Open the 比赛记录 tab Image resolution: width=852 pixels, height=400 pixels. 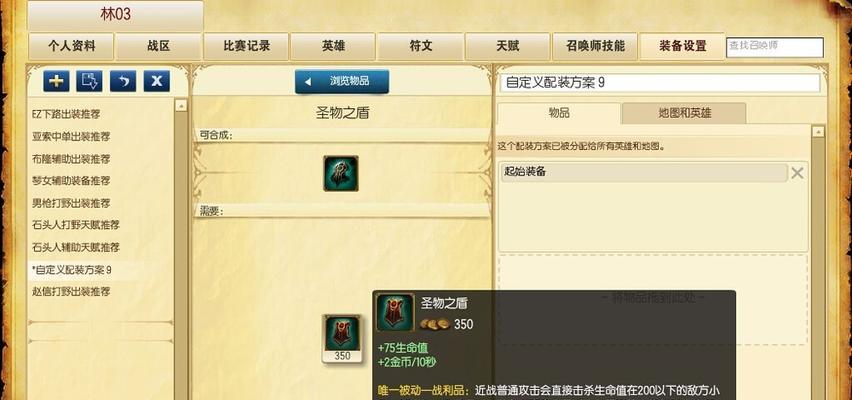click(x=246, y=46)
